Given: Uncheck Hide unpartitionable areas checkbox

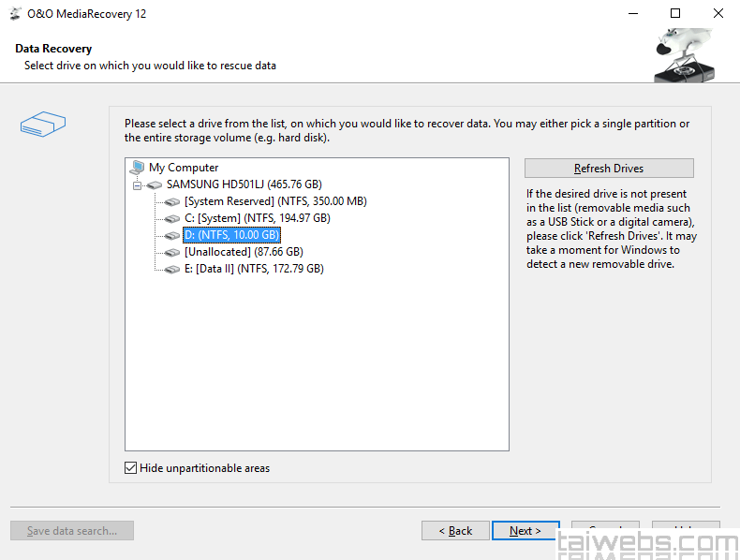Looking at the screenshot, I should 131,468.
